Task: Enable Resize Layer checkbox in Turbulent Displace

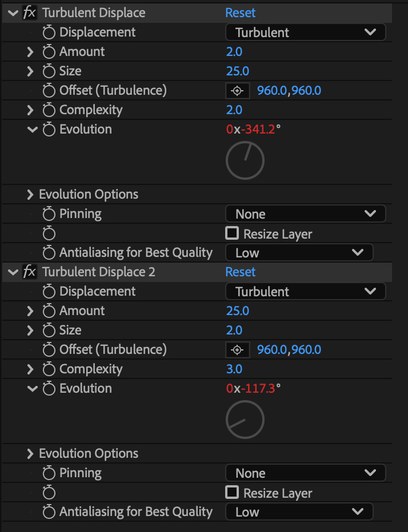Action: pyautogui.click(x=232, y=233)
